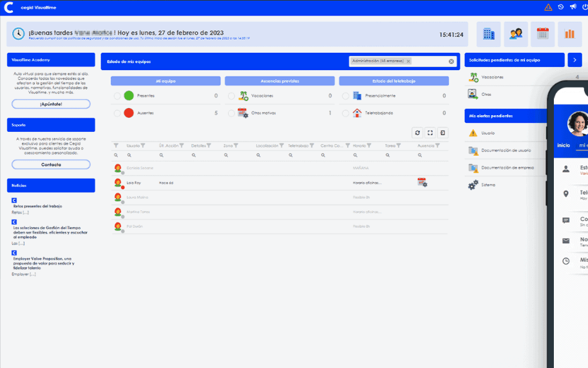Click Otros requests icon in pending requests
The image size is (588, 368).
tap(473, 94)
